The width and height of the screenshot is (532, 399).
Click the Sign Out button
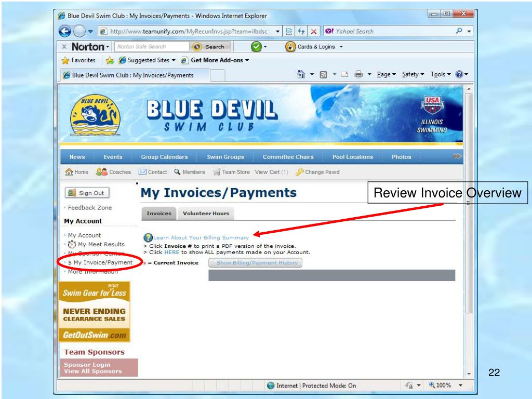tap(87, 193)
